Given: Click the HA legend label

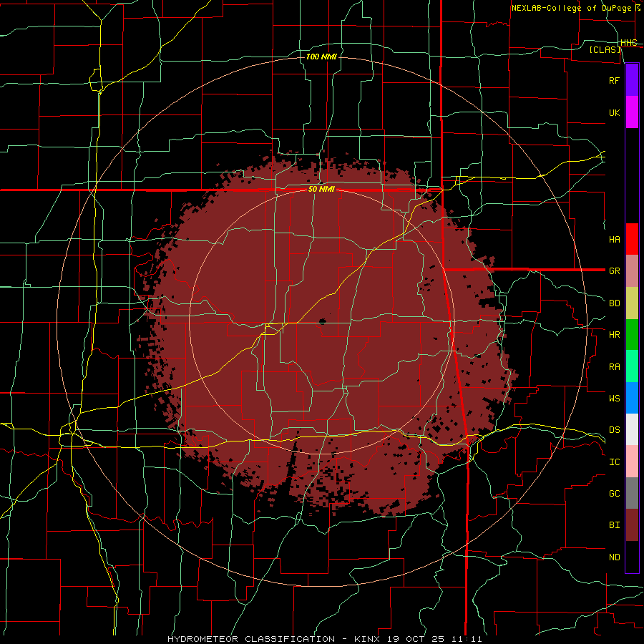Looking at the screenshot, I should point(614,240).
